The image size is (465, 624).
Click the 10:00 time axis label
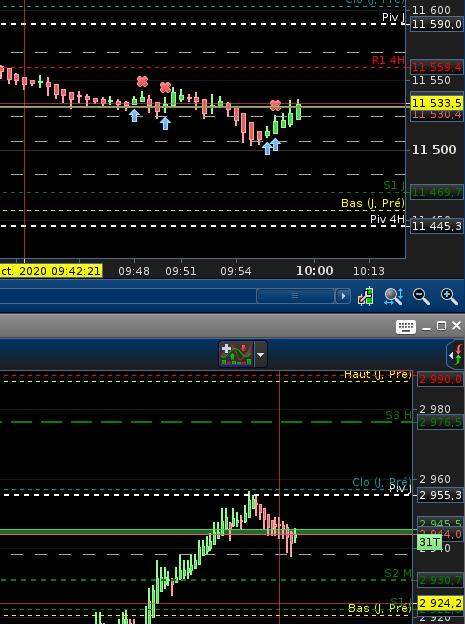(315, 271)
